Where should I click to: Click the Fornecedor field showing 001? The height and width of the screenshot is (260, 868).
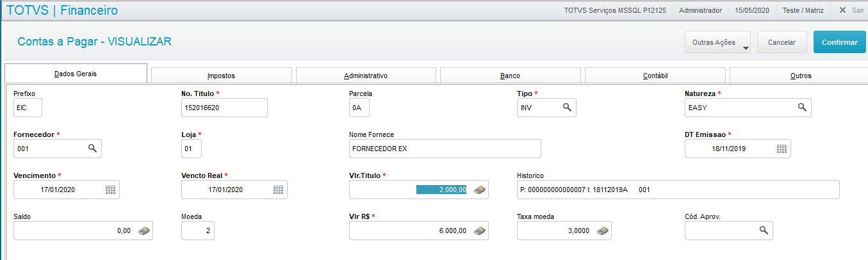[58, 149]
